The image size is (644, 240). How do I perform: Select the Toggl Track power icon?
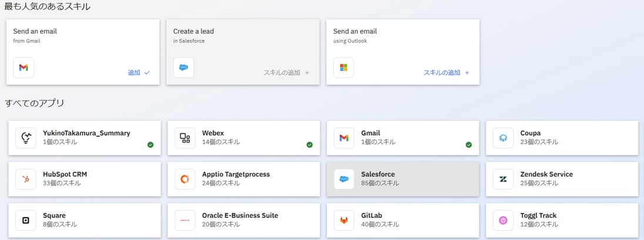pos(503,220)
